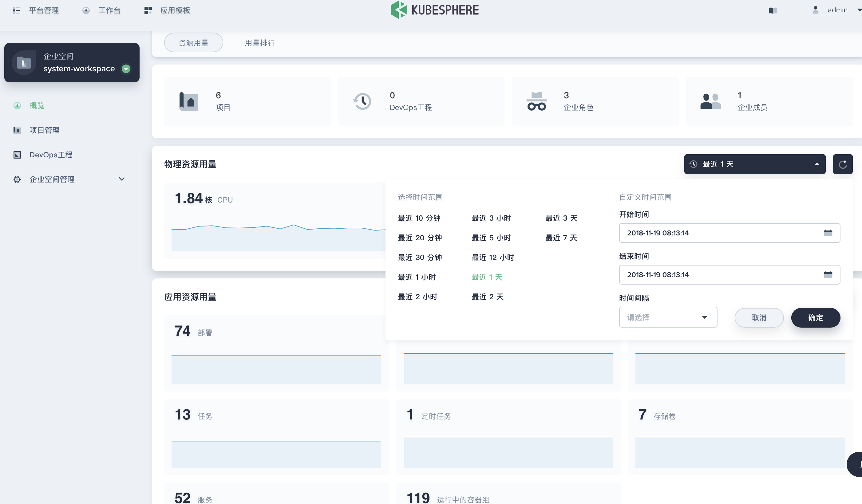Open the 平台管理 menu icon
Image resolution: width=862 pixels, height=504 pixels.
point(16,10)
